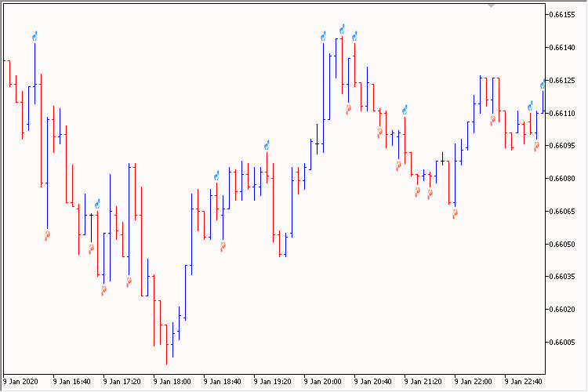The image size is (588, 392).
Task: Click the 0.66020 price label
Action: (562, 310)
